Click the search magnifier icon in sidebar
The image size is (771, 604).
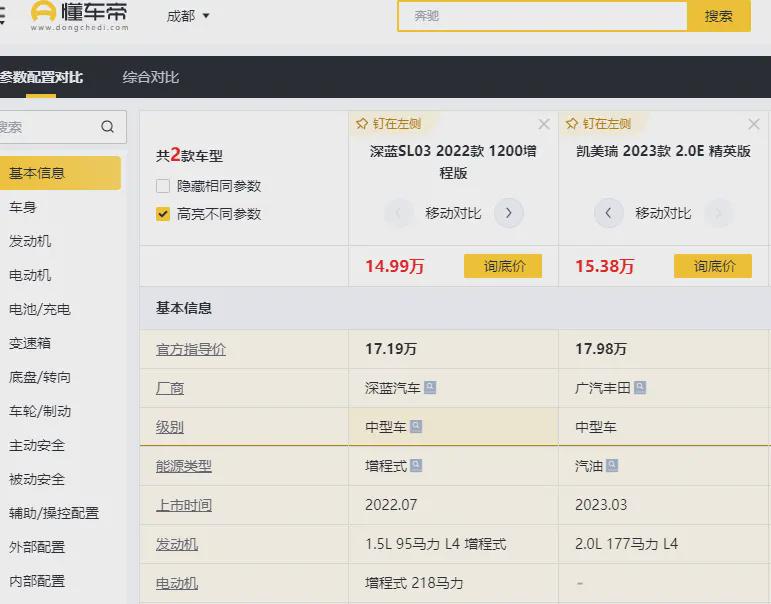[107, 127]
